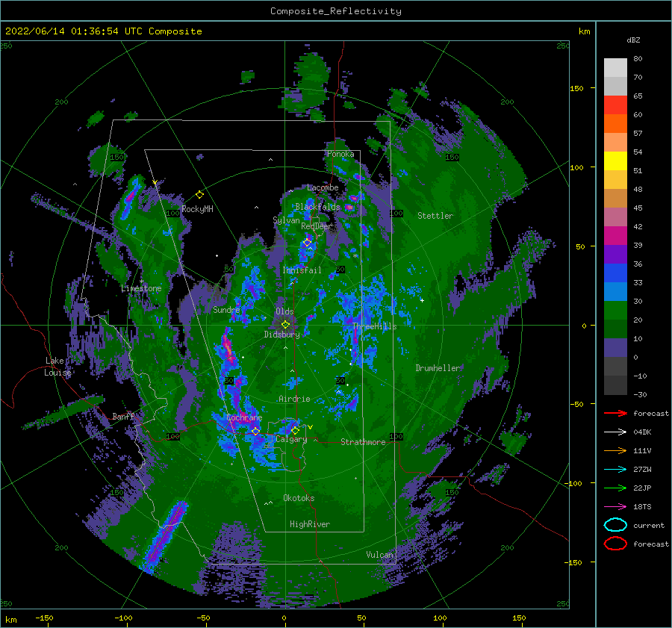The width and height of the screenshot is (672, 628).
Task: Click the cyan current ellipse icon
Action: pos(615,525)
